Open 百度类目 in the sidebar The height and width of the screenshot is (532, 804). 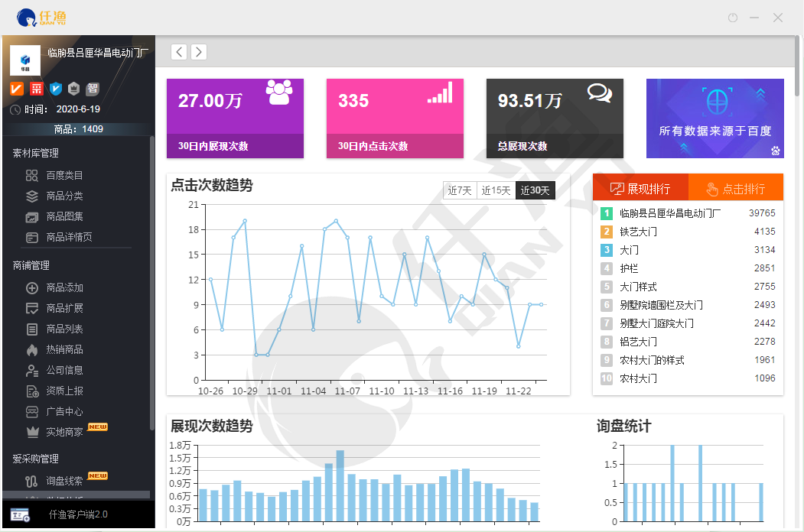click(x=63, y=175)
